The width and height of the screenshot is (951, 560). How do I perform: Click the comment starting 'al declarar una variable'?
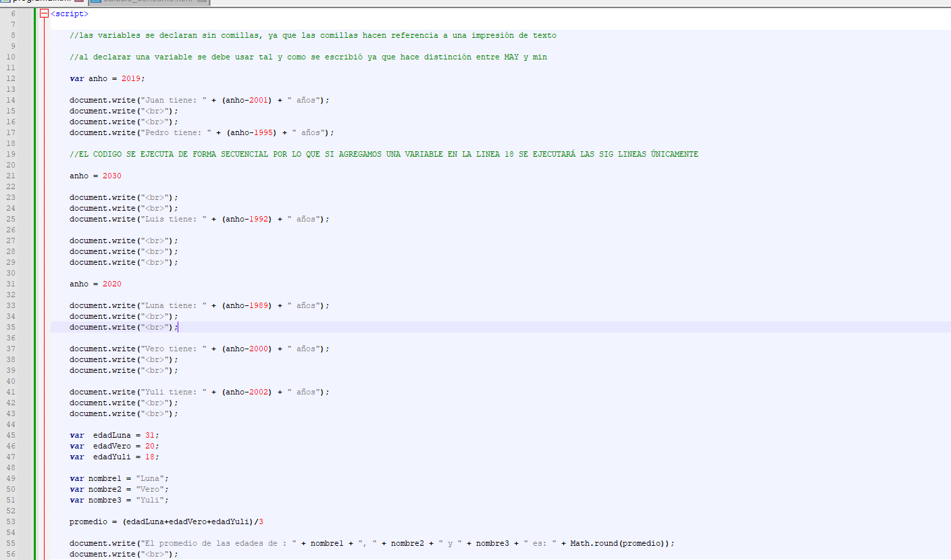coord(308,57)
